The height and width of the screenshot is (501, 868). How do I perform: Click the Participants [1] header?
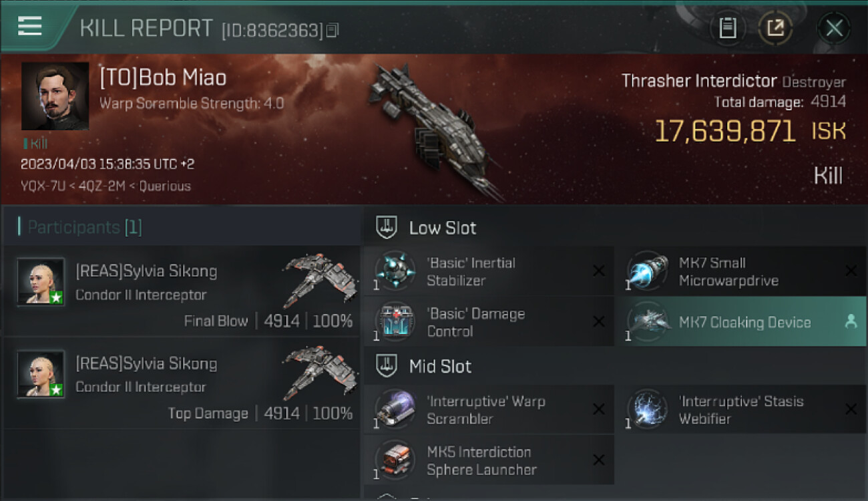pyautogui.click(x=80, y=227)
